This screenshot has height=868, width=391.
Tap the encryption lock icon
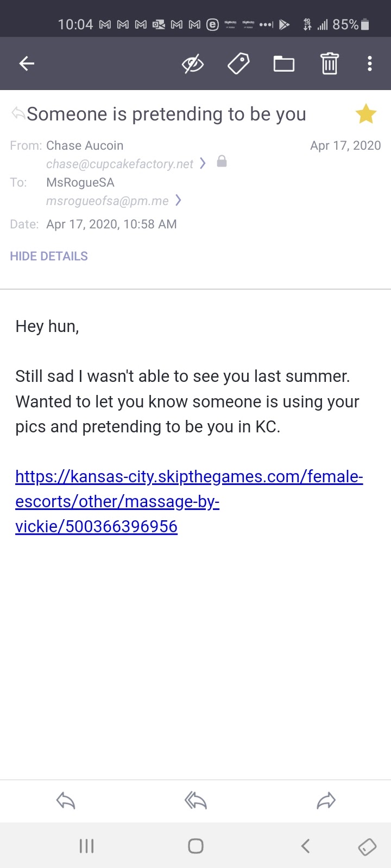[222, 162]
